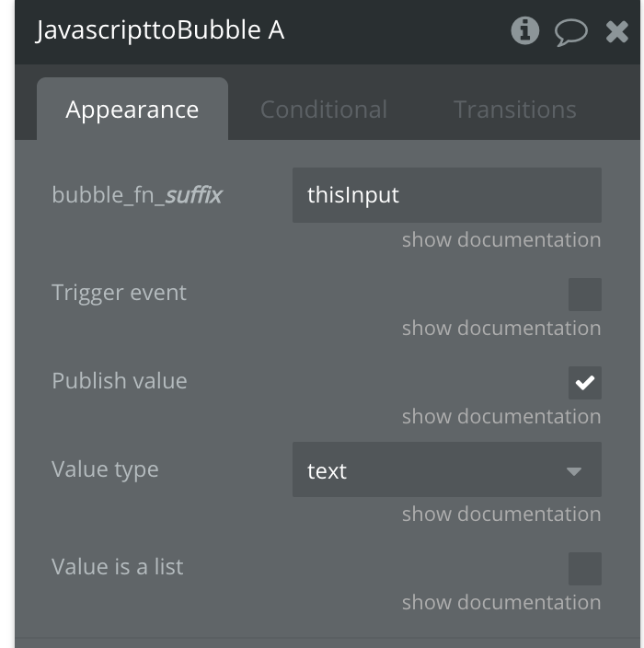Image resolution: width=644 pixels, height=648 pixels.
Task: Show documentation for Value is a list
Action: [x=501, y=603]
